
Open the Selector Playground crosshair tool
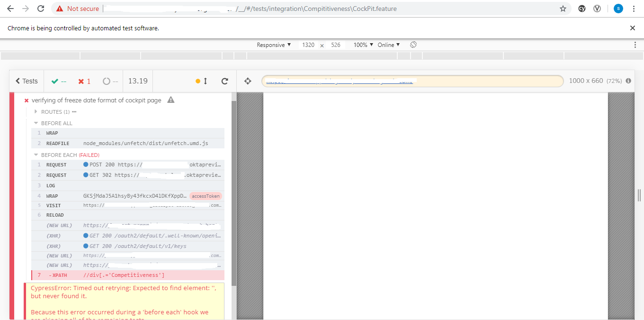click(247, 81)
